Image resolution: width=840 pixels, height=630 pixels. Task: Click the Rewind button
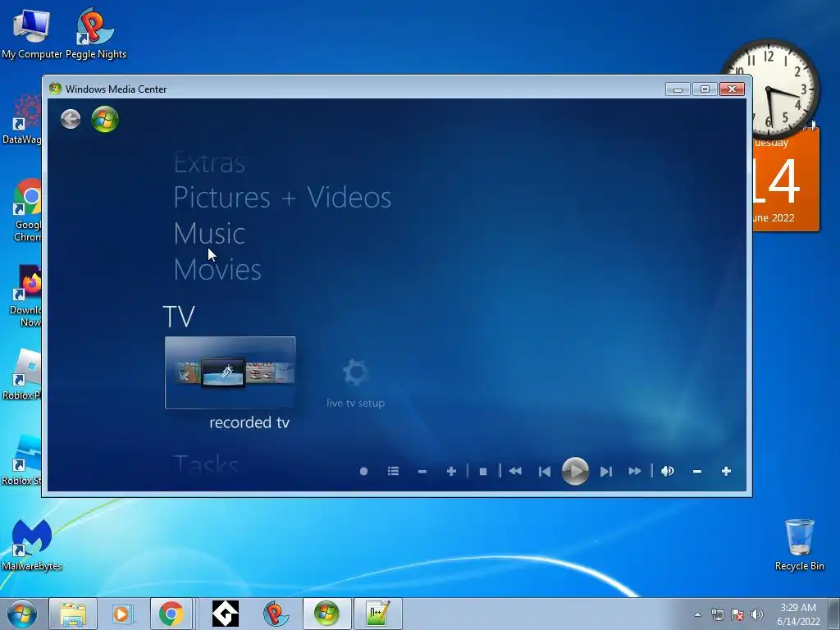coord(515,472)
